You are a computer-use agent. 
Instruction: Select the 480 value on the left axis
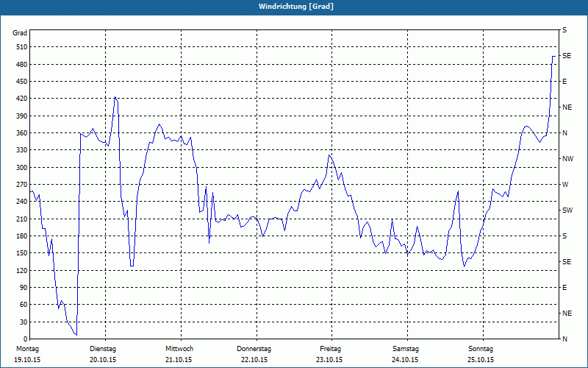tap(22, 65)
